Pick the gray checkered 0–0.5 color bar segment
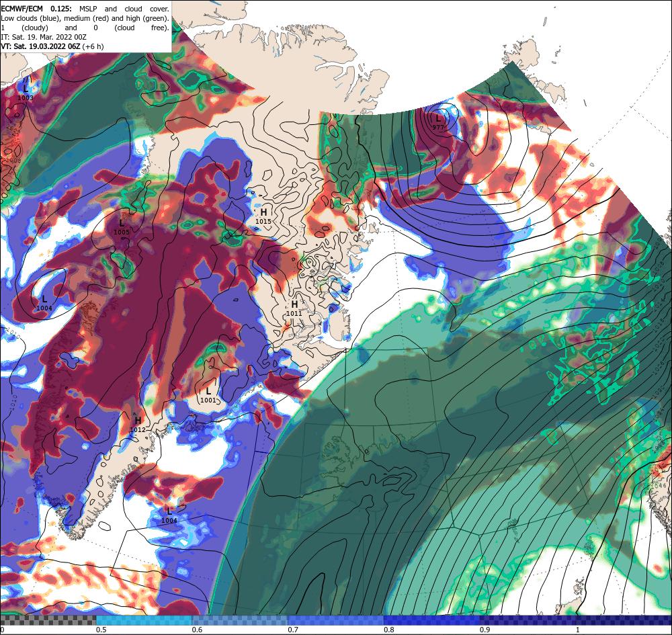Viewport: 672px width, 635px height. click(x=48, y=620)
